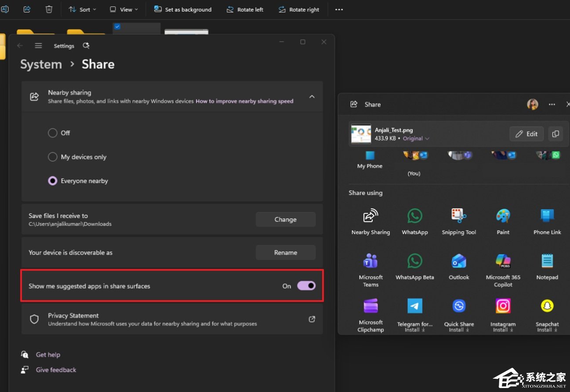Screen dimensions: 570x392
Task: Open the Share panel's more options ellipsis
Action: tap(552, 105)
